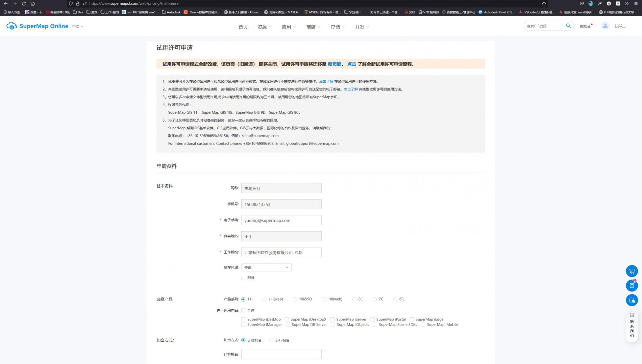Open the padlock site security info
The width and height of the screenshot is (642, 364).
[78, 4]
